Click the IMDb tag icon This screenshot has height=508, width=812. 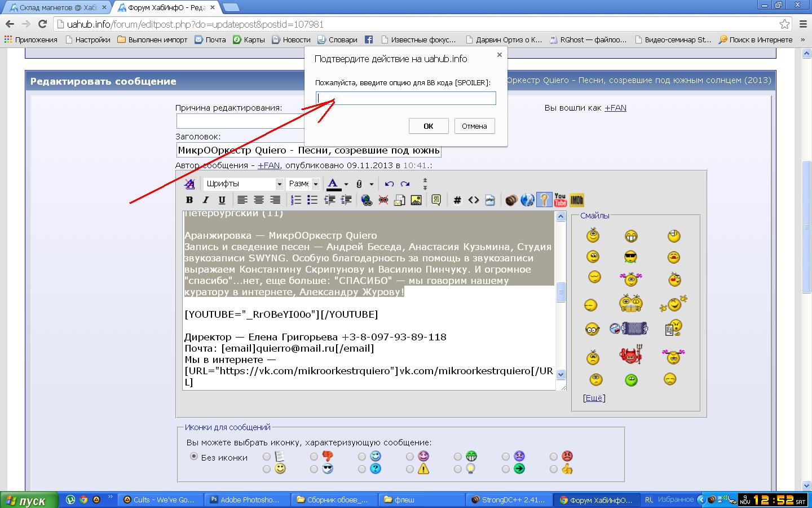tap(576, 200)
